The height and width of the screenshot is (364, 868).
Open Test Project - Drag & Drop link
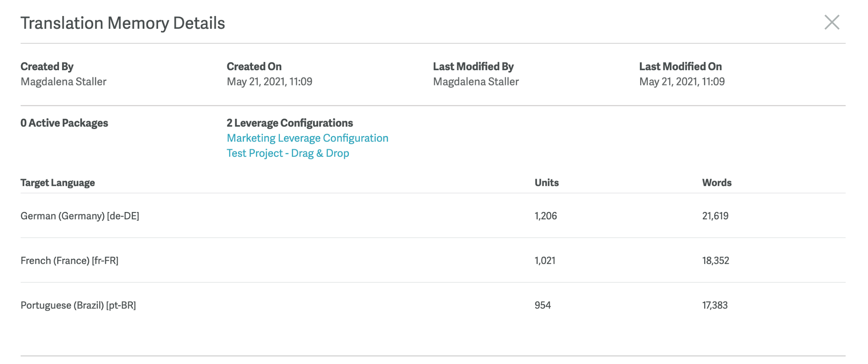click(x=288, y=153)
